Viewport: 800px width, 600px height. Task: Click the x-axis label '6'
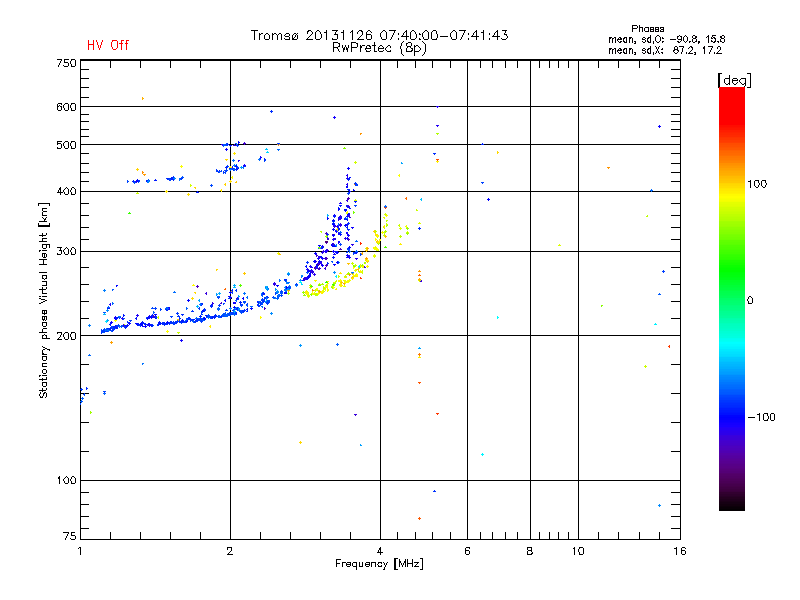(467, 551)
